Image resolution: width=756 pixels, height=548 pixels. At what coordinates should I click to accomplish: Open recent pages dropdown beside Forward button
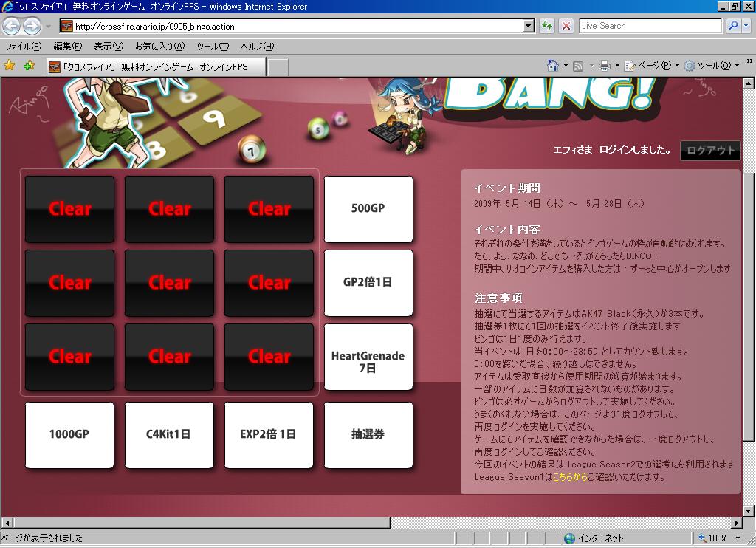[x=48, y=26]
